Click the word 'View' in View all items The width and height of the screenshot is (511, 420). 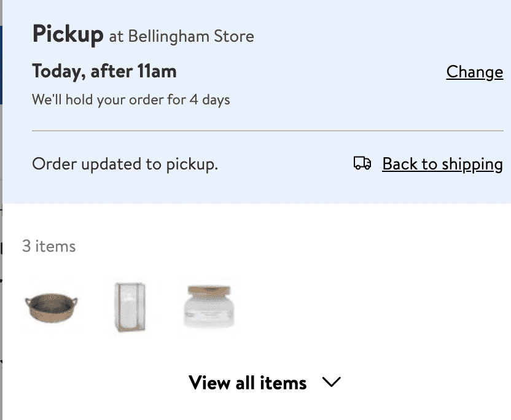[x=210, y=383]
